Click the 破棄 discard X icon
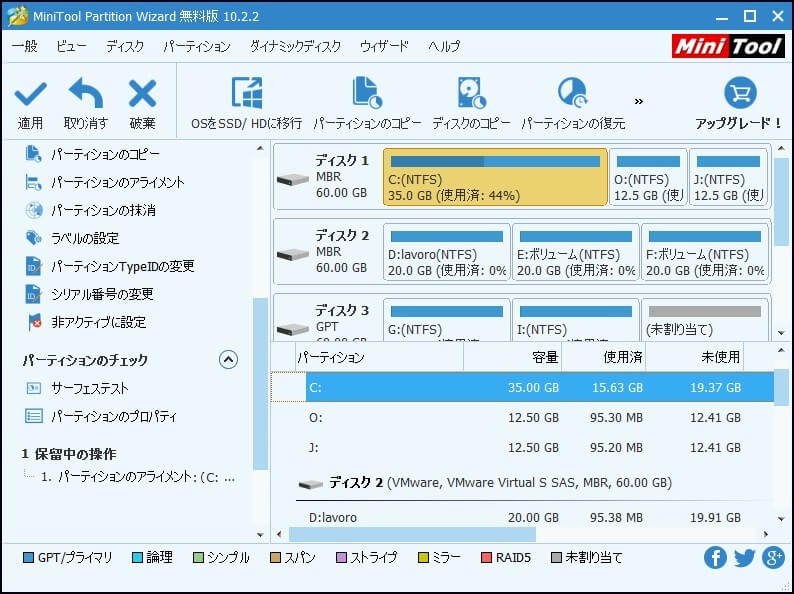This screenshot has width=794, height=594. pyautogui.click(x=142, y=93)
